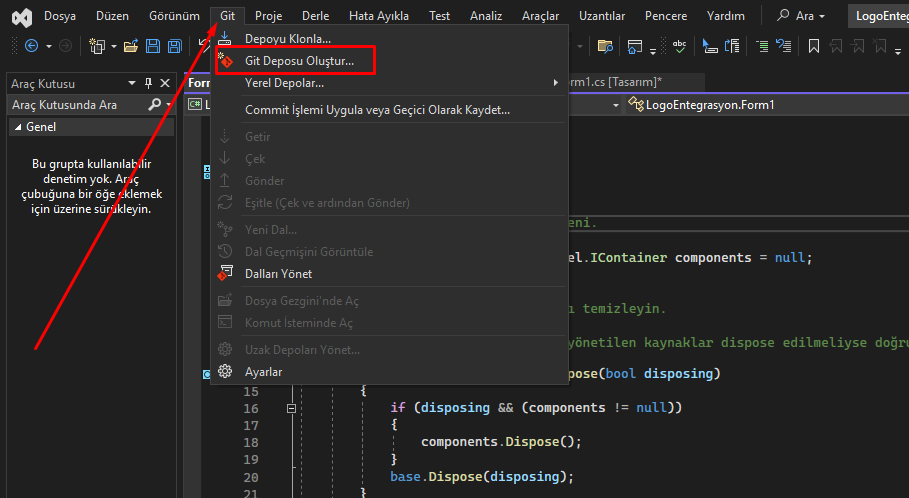
Task: Click the document with blue arrow icon
Action: pos(732,46)
